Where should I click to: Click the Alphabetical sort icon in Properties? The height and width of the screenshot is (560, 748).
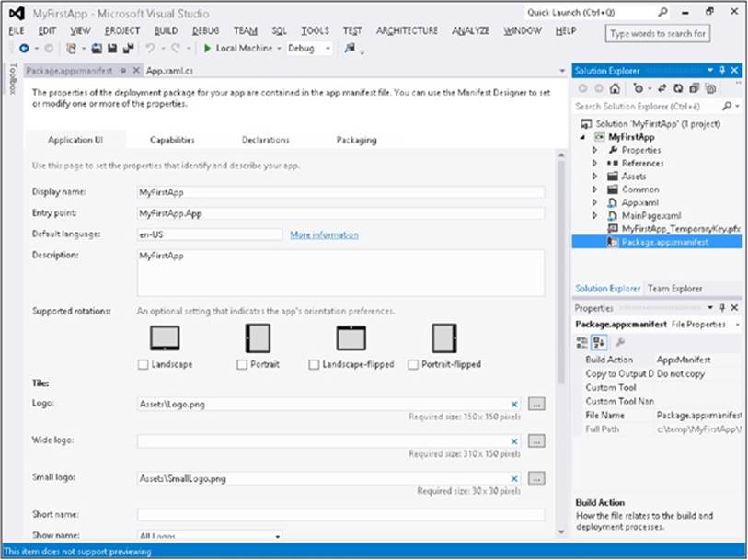pyautogui.click(x=599, y=342)
